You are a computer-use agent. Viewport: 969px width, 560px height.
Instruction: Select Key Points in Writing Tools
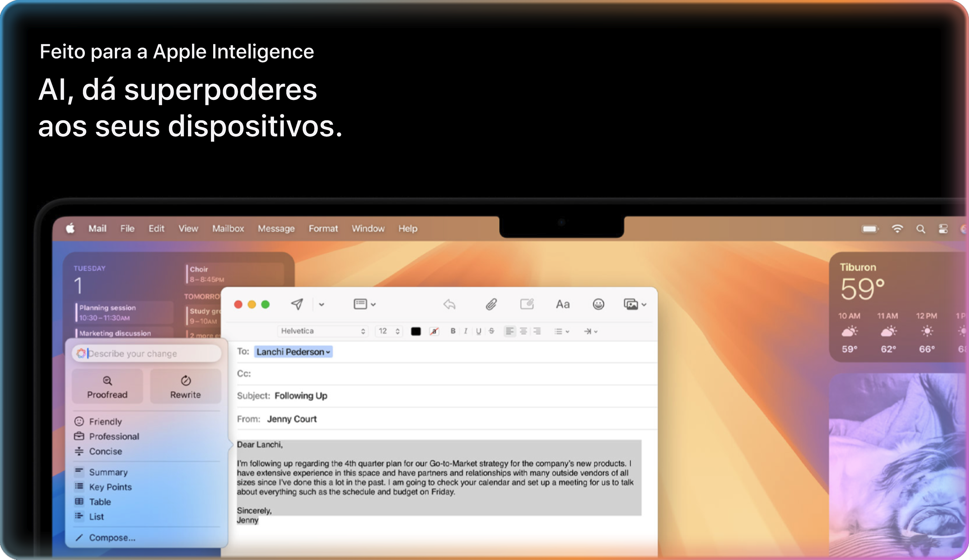103,487
